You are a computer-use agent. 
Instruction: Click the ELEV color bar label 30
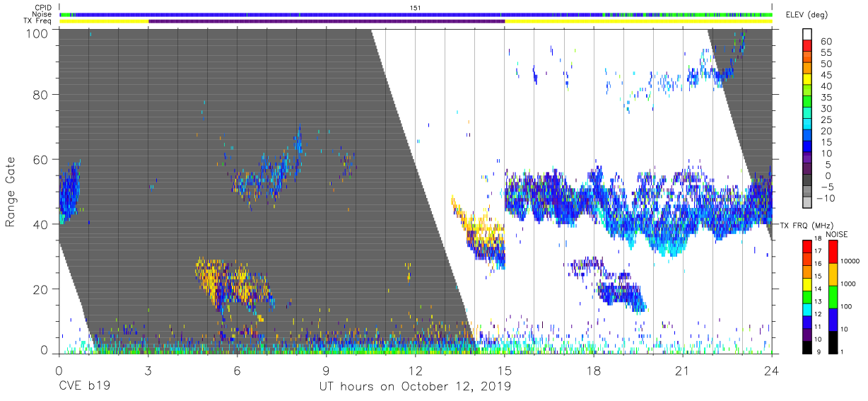pyautogui.click(x=825, y=108)
